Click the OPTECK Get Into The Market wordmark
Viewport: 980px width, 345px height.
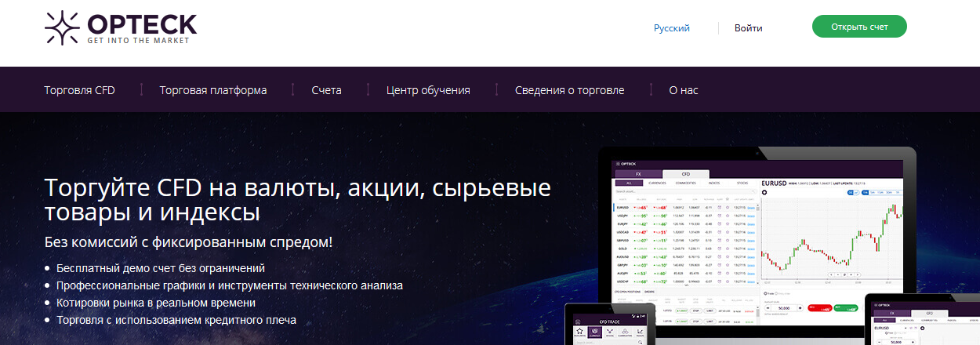[142, 28]
